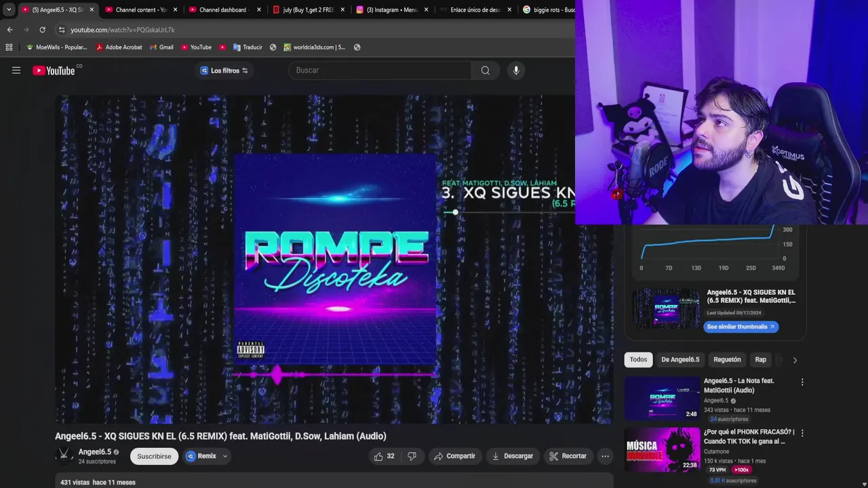Open the three-dot more actions menu
868x488 pixels.
tap(605, 456)
